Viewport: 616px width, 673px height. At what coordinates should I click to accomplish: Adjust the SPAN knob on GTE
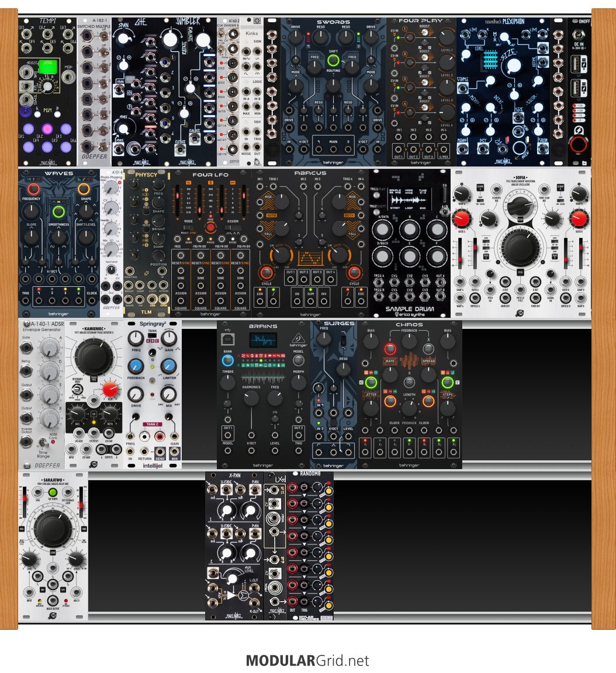(x=123, y=38)
